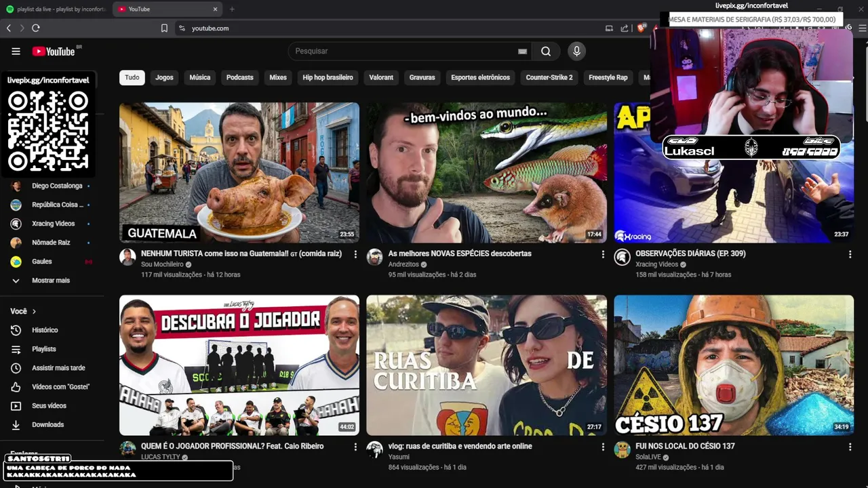The image size is (868, 488).
Task: Switch to the playlist da live tab
Action: 56,9
